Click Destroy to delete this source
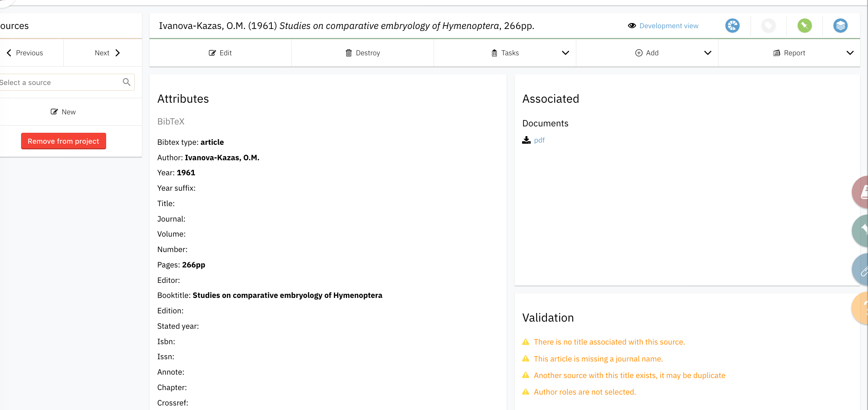868x410 pixels. click(x=362, y=53)
